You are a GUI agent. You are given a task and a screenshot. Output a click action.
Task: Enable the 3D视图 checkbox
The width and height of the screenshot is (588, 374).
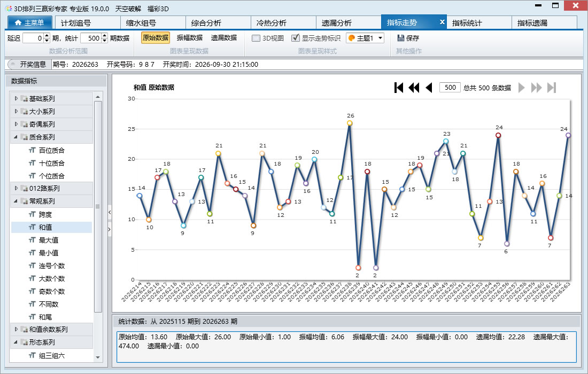256,38
